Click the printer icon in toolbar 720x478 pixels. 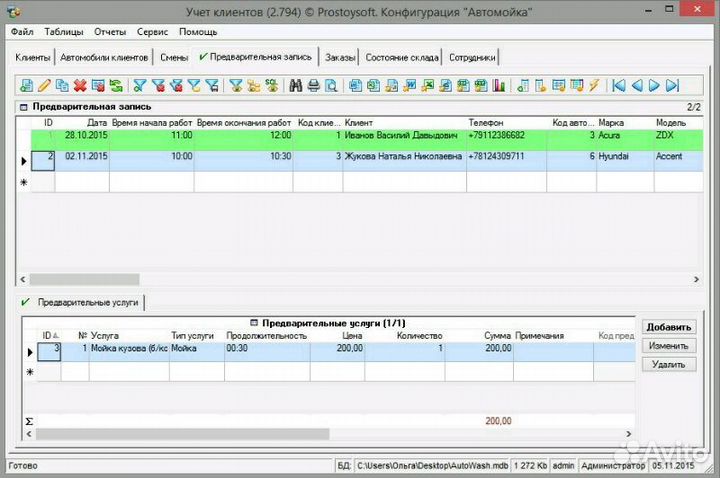[x=314, y=86]
